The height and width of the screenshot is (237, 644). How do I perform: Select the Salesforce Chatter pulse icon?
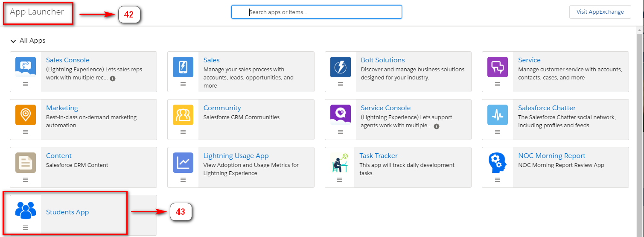pyautogui.click(x=498, y=115)
